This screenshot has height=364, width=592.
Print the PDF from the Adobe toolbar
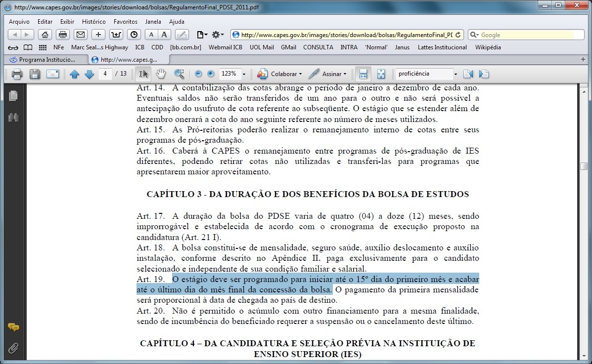point(17,74)
